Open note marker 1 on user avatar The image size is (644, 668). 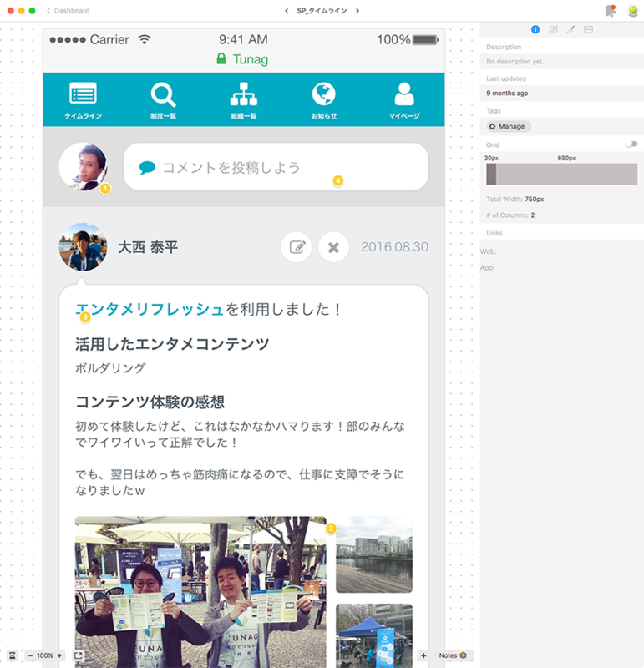click(x=105, y=189)
